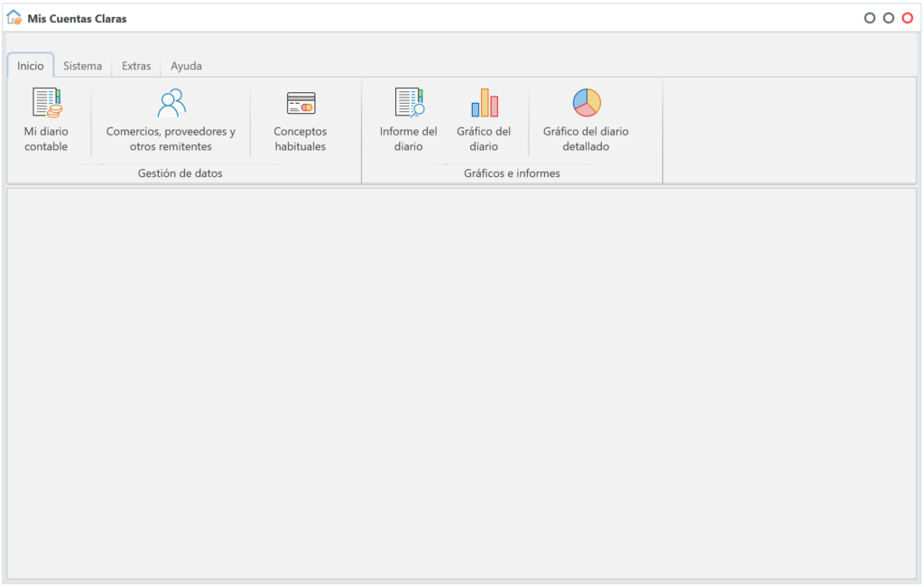Screen dimensions: 924x587
Task: Close the window with red circle button
Action: click(x=908, y=18)
